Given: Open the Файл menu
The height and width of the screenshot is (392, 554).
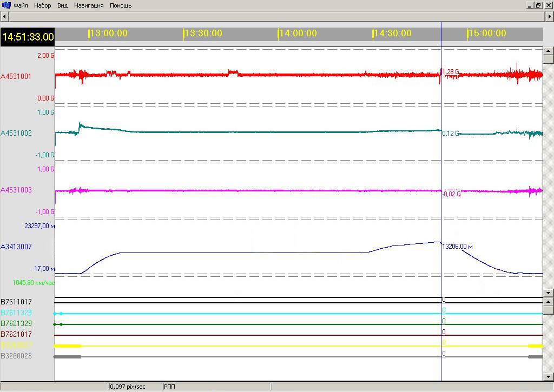Looking at the screenshot, I should [21, 5].
